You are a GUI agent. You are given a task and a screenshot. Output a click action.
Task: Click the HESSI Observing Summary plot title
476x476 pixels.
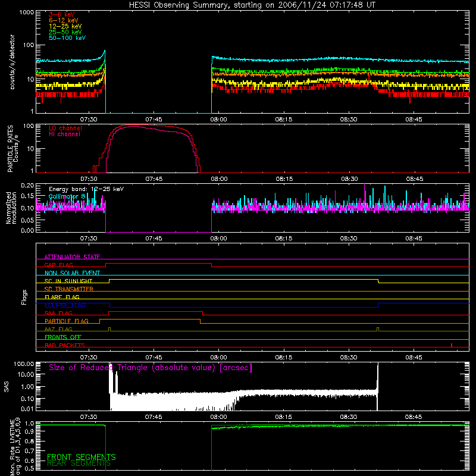click(252, 5)
